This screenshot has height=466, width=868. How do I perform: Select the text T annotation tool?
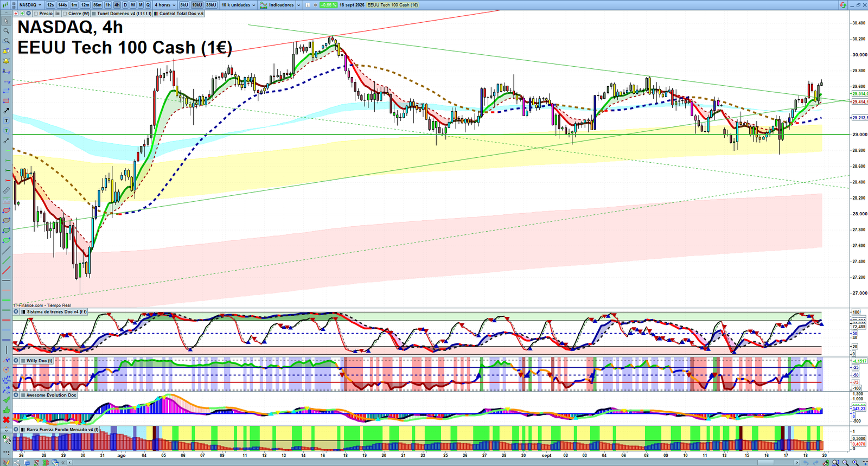(x=7, y=120)
